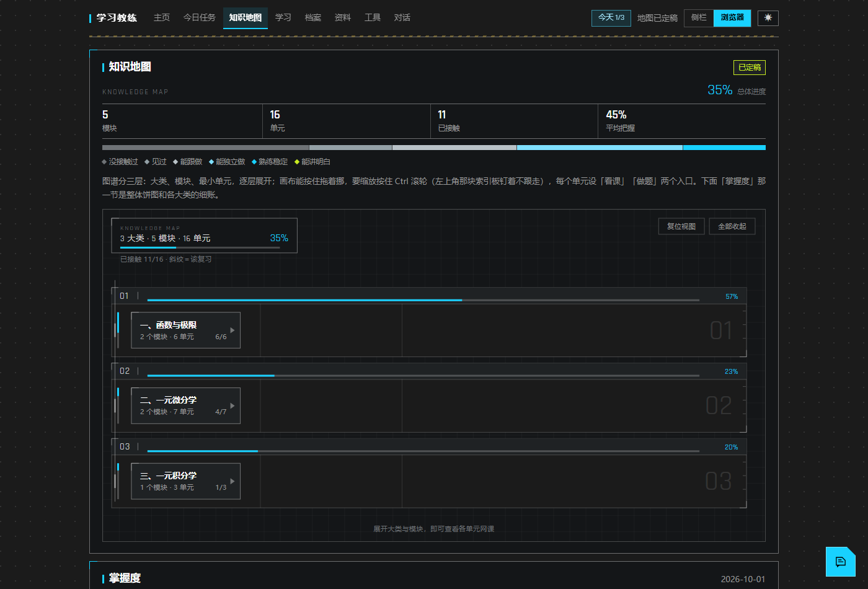The image size is (868, 589).
Task: Click 复位视图 button
Action: pyautogui.click(x=681, y=226)
